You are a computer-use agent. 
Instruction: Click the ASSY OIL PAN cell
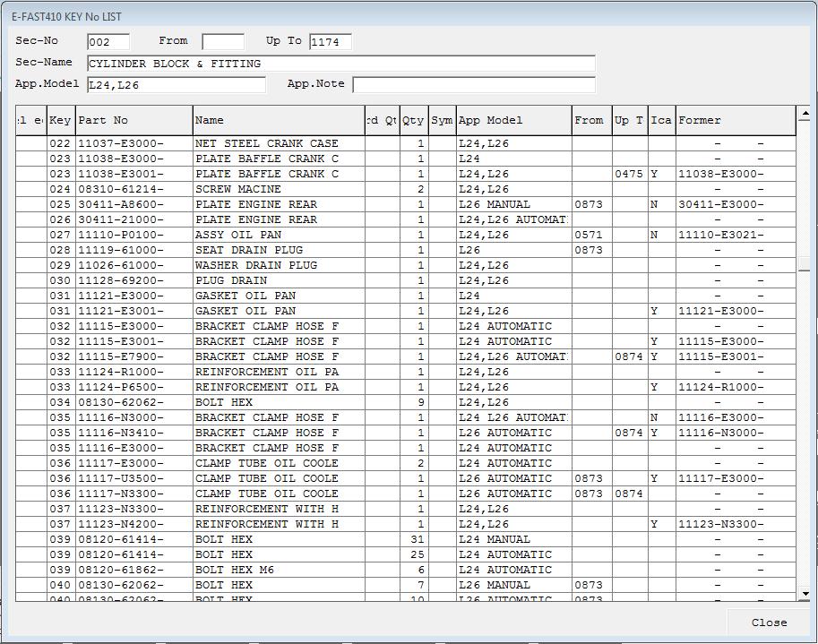(279, 236)
